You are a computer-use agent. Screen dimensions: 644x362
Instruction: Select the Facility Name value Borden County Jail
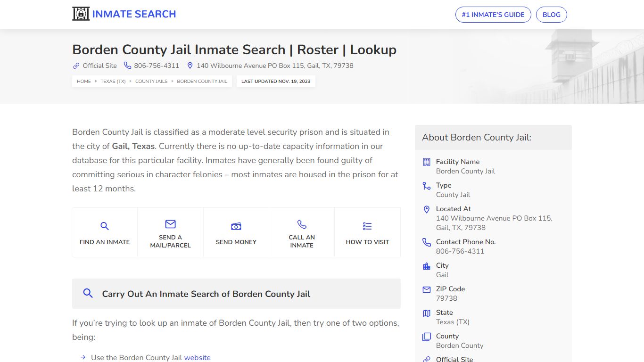click(x=465, y=171)
